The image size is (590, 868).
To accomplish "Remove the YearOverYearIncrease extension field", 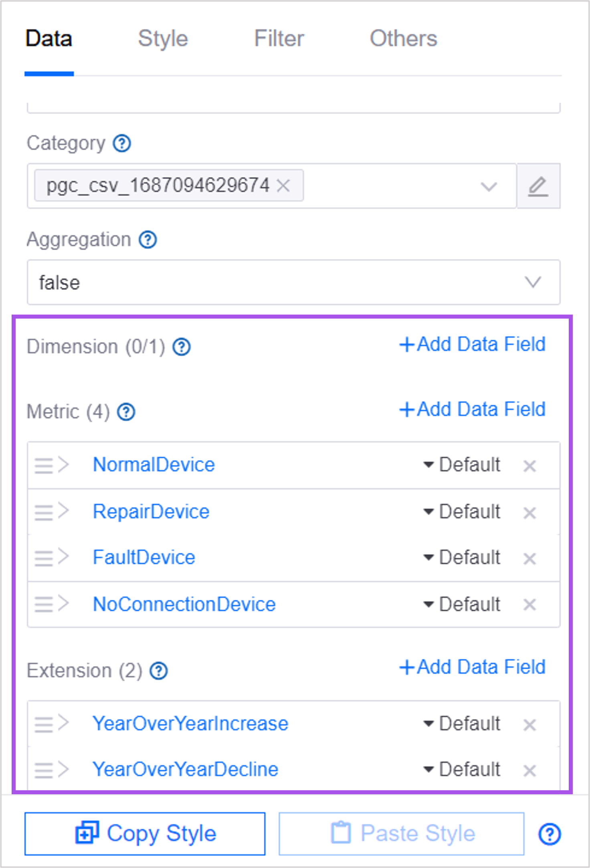I will [x=529, y=725].
